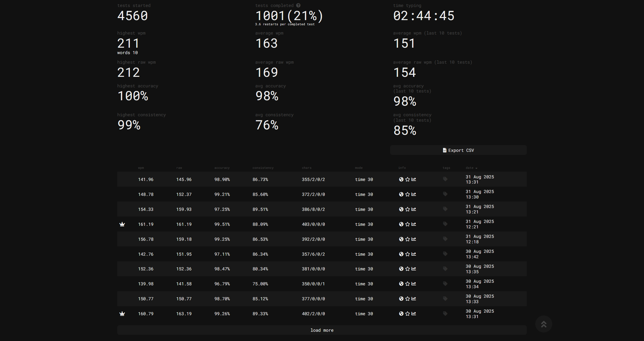Click the globe icon on the 148.78 wpm row
The image size is (644, 341).
point(401,194)
